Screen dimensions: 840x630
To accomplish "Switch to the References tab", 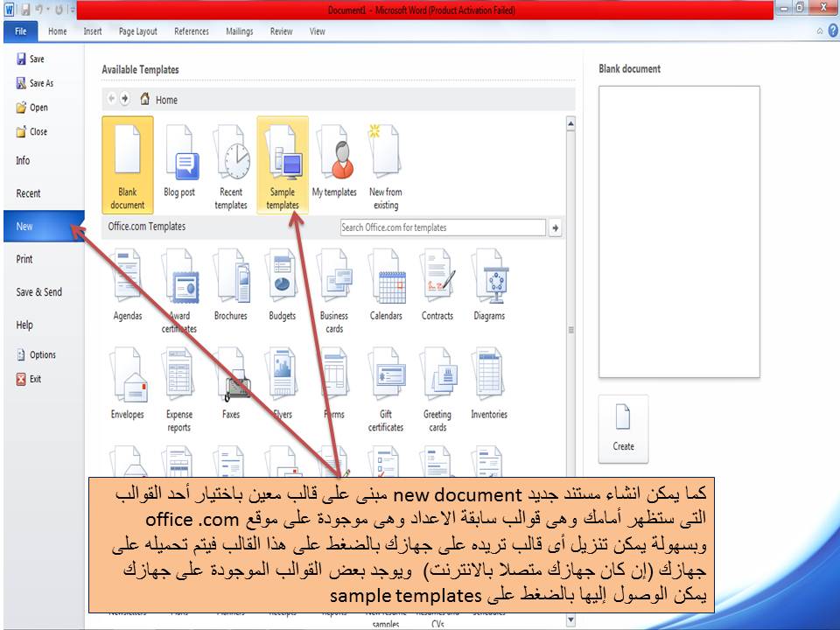I will pos(192,31).
